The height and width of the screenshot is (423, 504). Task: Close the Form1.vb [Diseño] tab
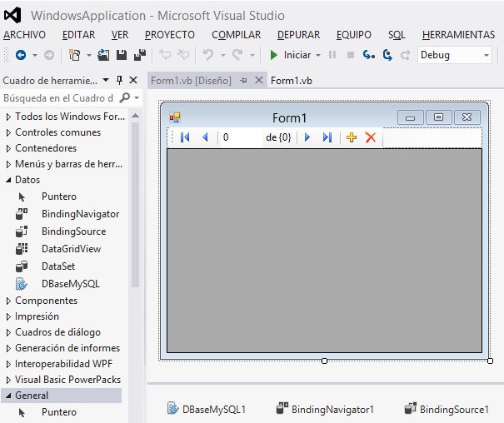259,80
